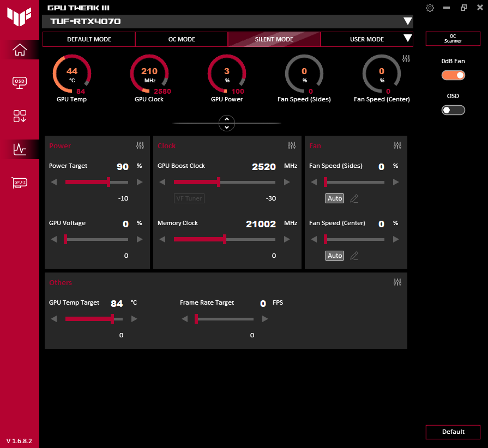Image resolution: width=488 pixels, height=448 pixels.
Task: Decrease GPU Boost Clock with left arrow
Action: [x=162, y=182]
